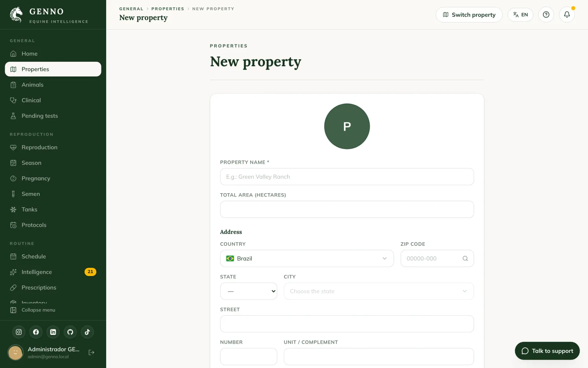Open the Clinical section
Viewport: 588px width, 368px height.
(53, 100)
